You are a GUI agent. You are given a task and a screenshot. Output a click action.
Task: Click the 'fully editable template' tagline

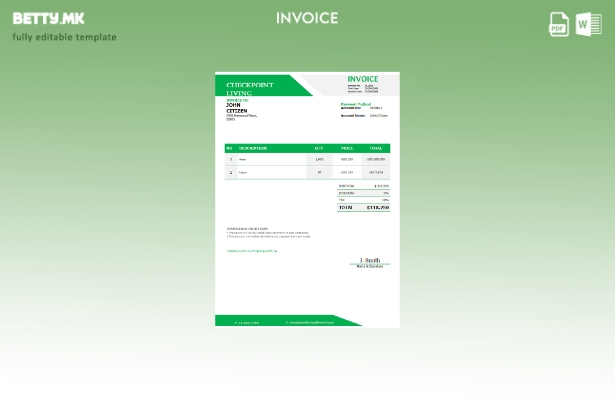pyautogui.click(x=64, y=37)
